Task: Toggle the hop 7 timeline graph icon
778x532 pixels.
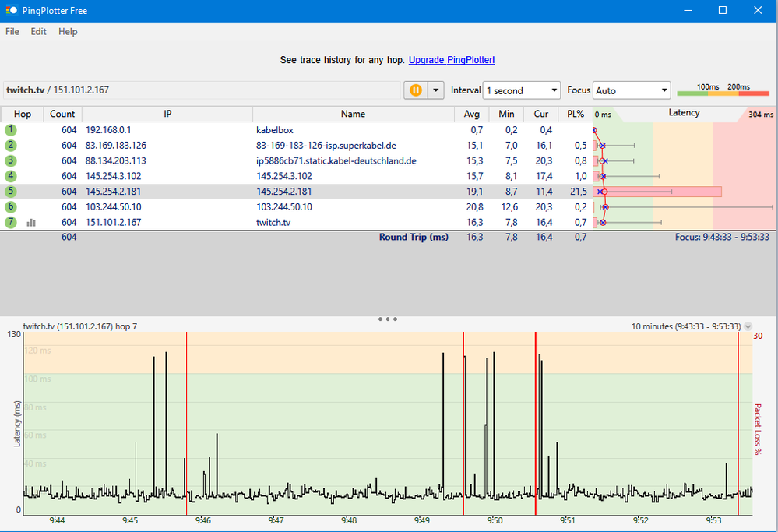Action: [x=31, y=223]
